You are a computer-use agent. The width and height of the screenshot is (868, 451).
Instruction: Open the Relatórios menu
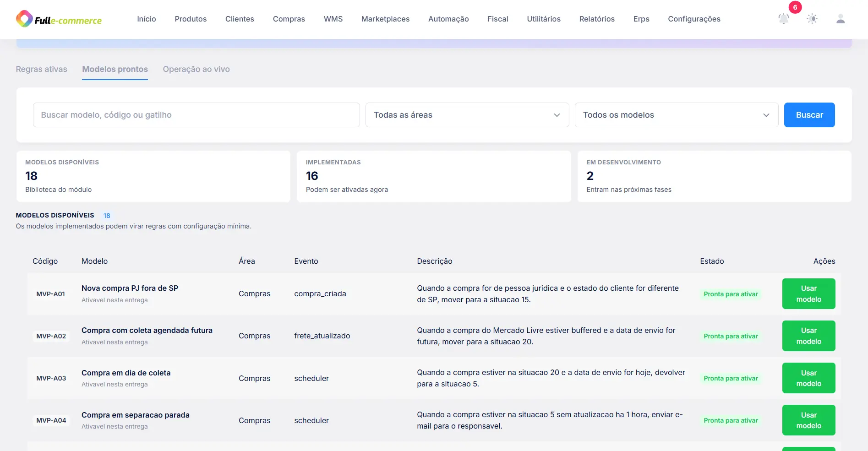597,19
